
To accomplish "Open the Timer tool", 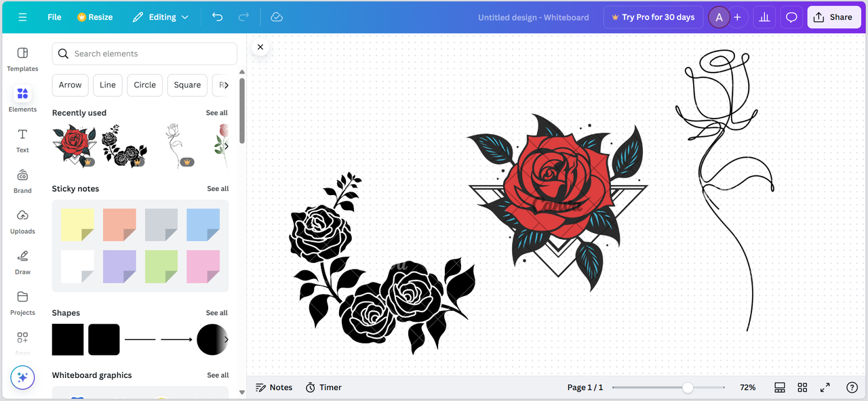I will (323, 387).
